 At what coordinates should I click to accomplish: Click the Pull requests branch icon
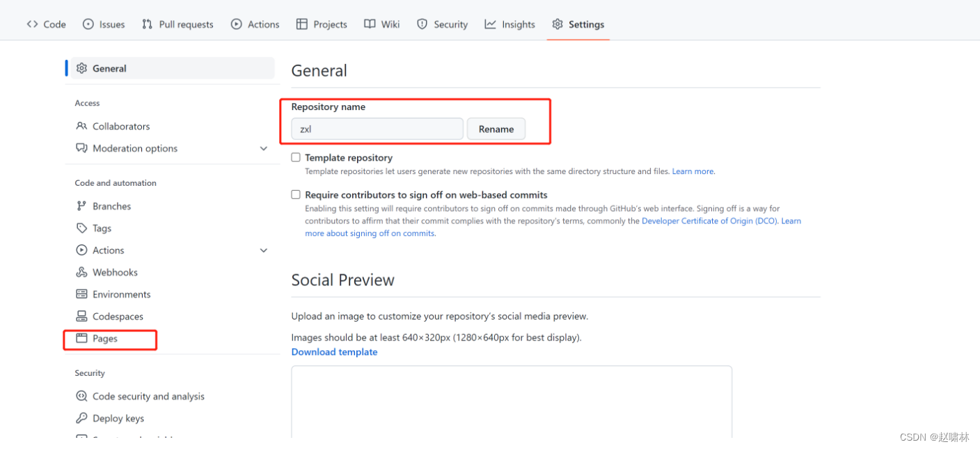point(147,24)
